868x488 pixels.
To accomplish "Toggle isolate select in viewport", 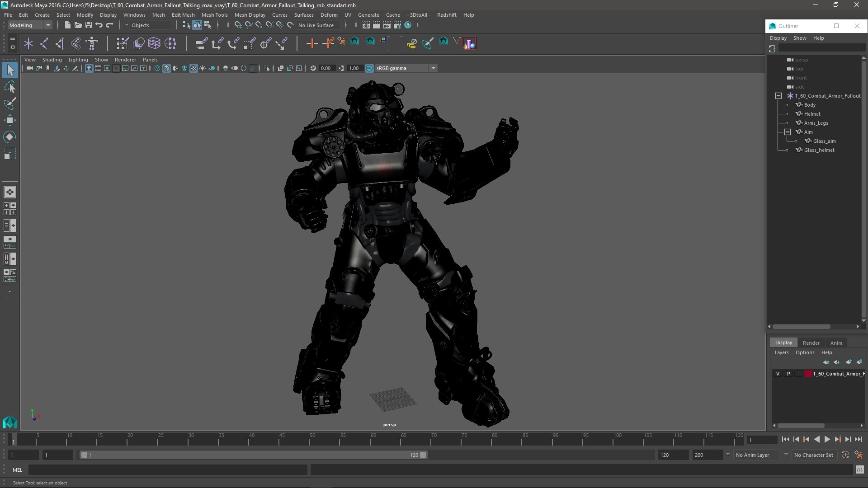I will pos(267,68).
